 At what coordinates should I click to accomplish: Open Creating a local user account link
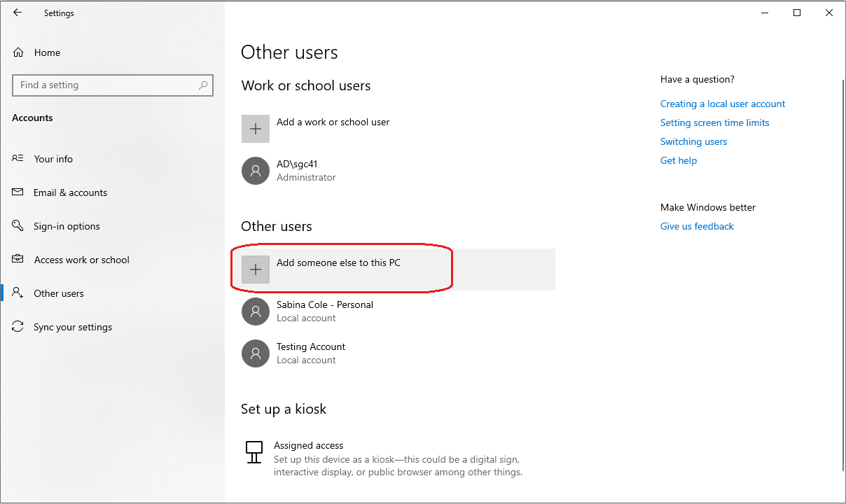point(722,104)
